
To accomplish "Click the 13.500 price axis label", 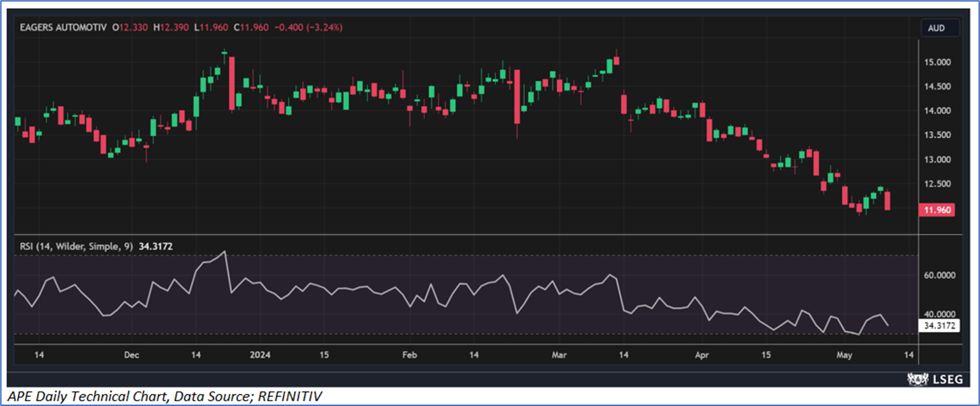I will [938, 135].
